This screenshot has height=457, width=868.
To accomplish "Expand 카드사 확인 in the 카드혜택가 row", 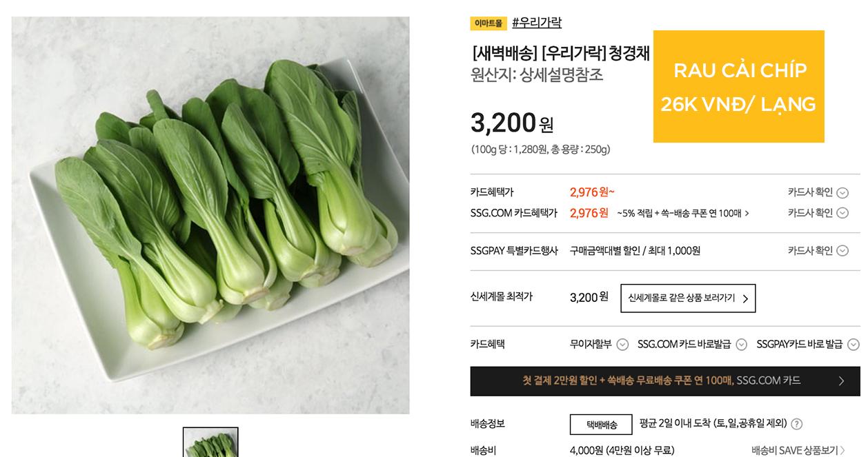I will coord(842,193).
